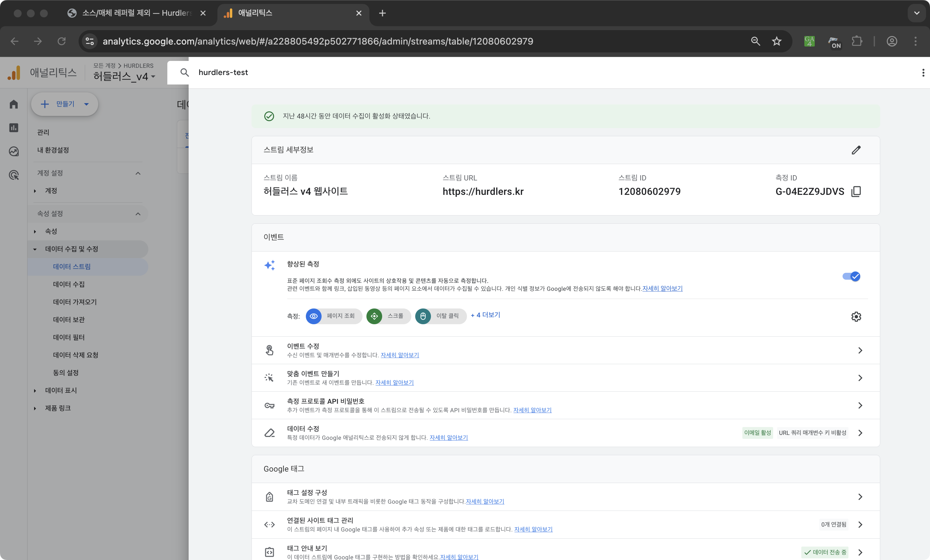Screen dimensions: 930x560
Task: Click the 태그 안내 보기 icon
Action: coord(270,552)
